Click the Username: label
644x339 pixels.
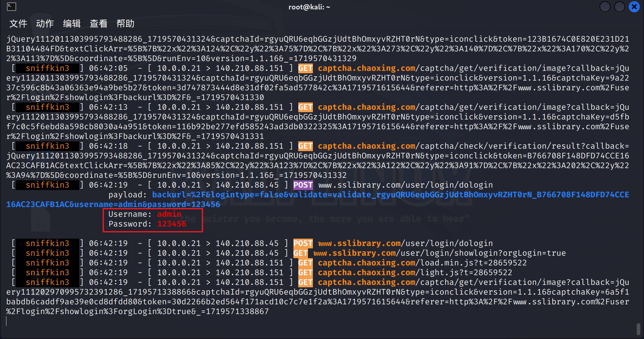[130, 214]
